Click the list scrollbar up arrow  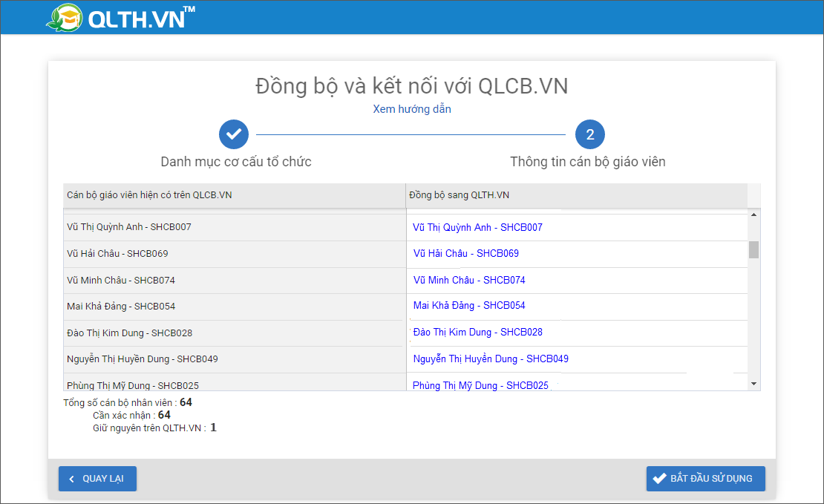[x=753, y=215]
